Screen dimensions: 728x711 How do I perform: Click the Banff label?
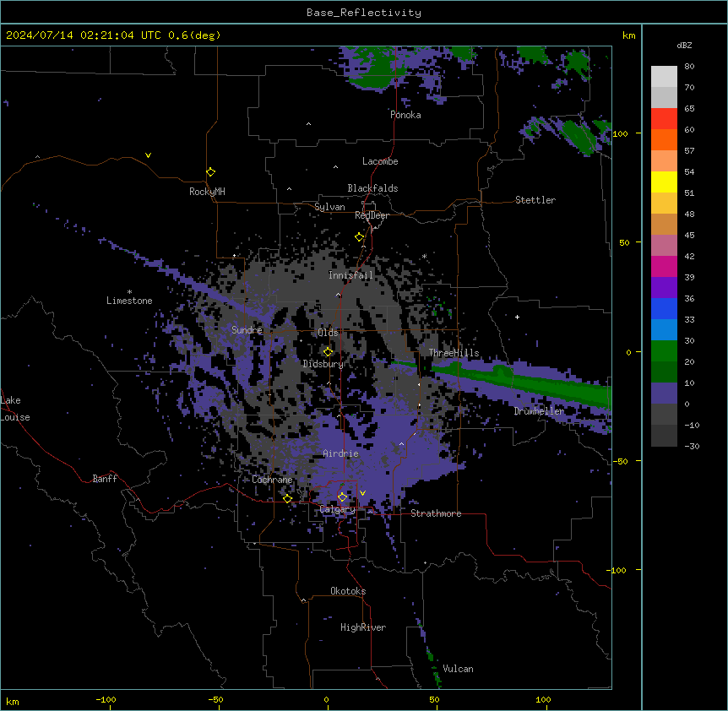(105, 479)
